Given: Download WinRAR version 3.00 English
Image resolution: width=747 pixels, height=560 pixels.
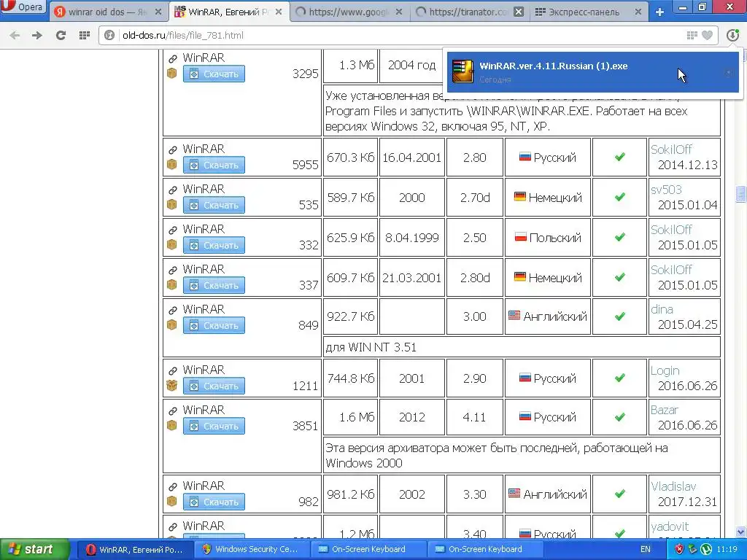Looking at the screenshot, I should [x=214, y=325].
